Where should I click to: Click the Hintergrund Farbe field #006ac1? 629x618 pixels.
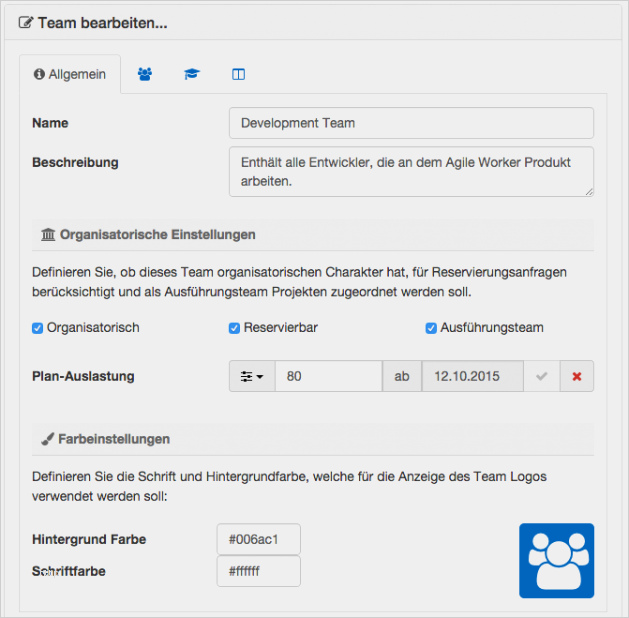[x=258, y=539]
